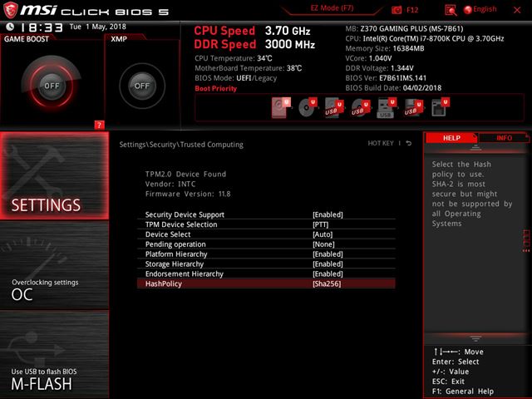
Task: Switch to the HELP tab
Action: pos(451,138)
